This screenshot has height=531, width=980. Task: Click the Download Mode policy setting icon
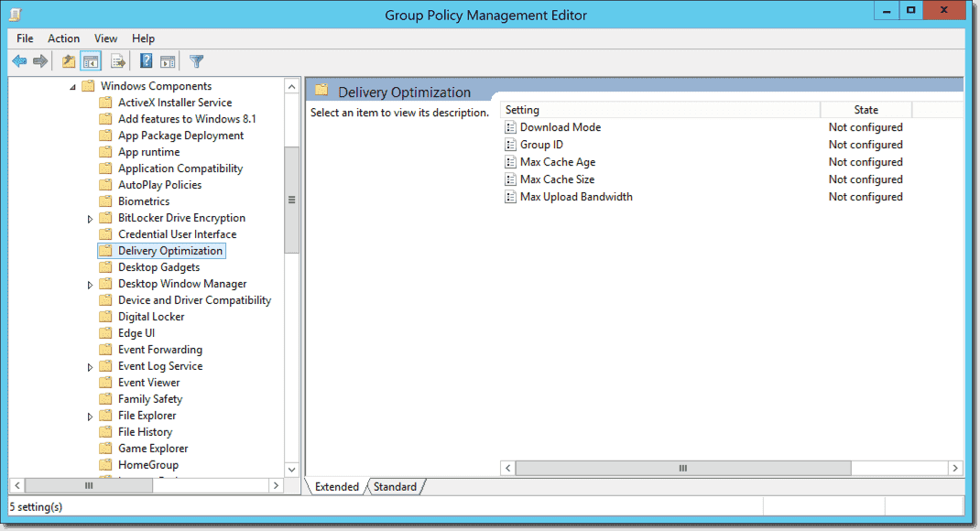(x=511, y=127)
